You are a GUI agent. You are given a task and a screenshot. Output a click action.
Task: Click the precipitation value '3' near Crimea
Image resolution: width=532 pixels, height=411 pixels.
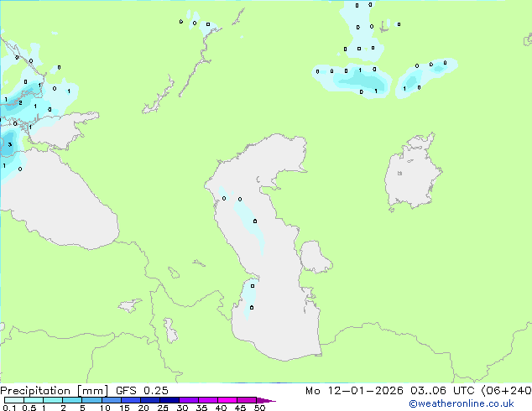tap(10, 144)
